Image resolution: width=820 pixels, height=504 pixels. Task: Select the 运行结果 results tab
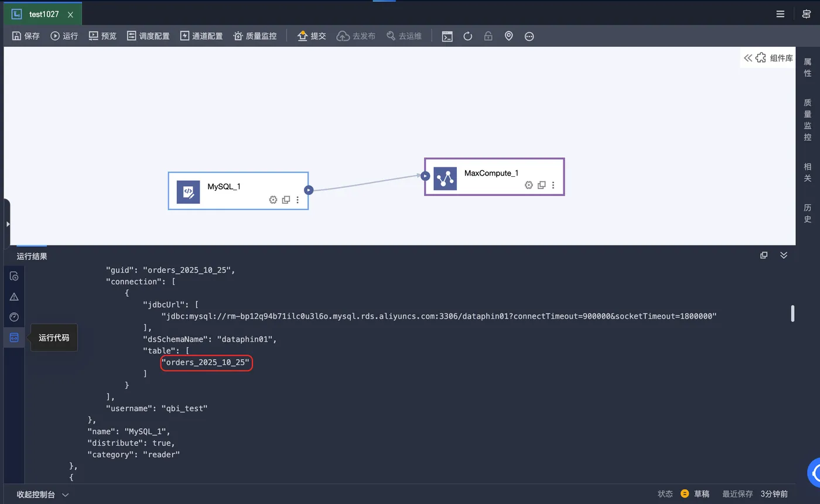point(32,256)
